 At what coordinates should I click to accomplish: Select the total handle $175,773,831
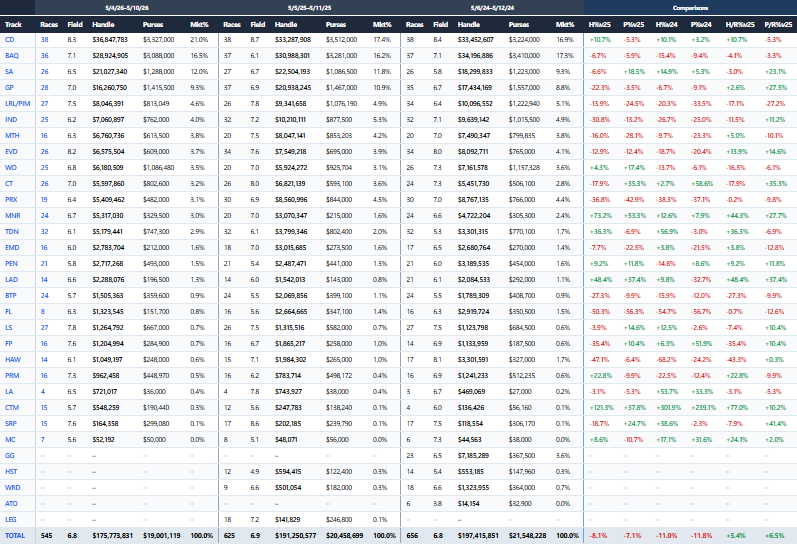[x=112, y=536]
